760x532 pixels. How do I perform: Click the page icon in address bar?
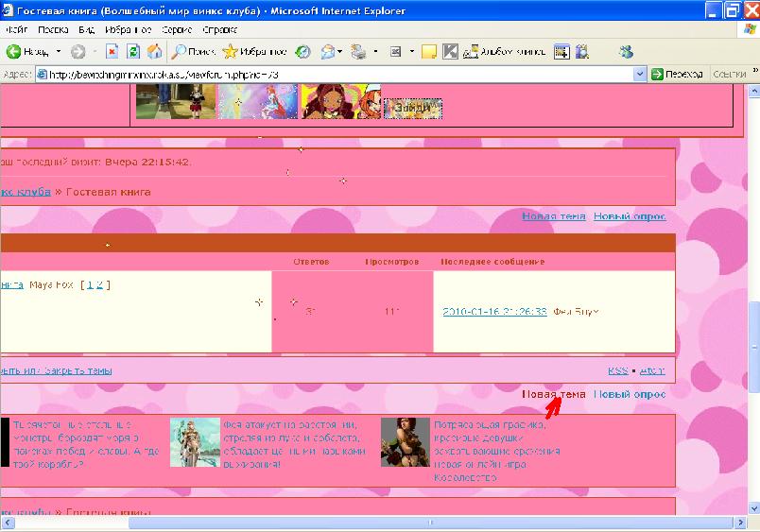click(x=43, y=74)
